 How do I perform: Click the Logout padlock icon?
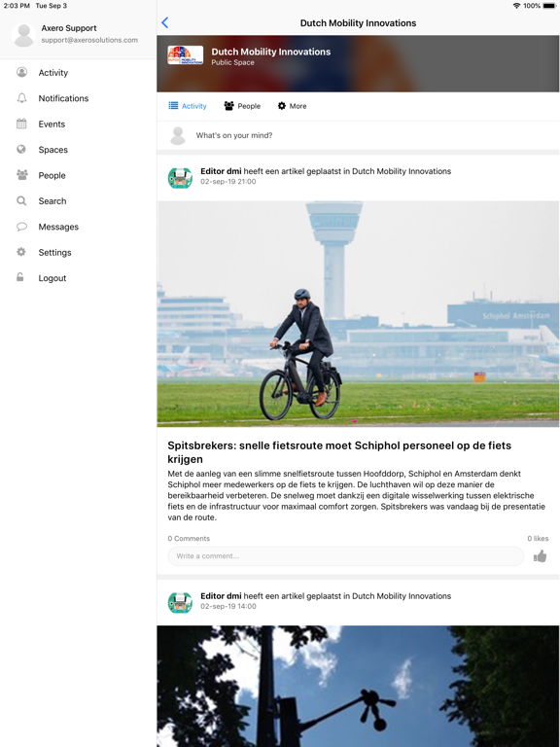(x=20, y=277)
